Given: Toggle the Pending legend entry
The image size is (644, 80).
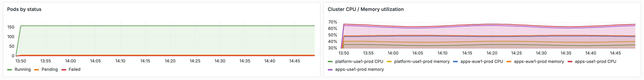Looking at the screenshot, I should coord(49,69).
